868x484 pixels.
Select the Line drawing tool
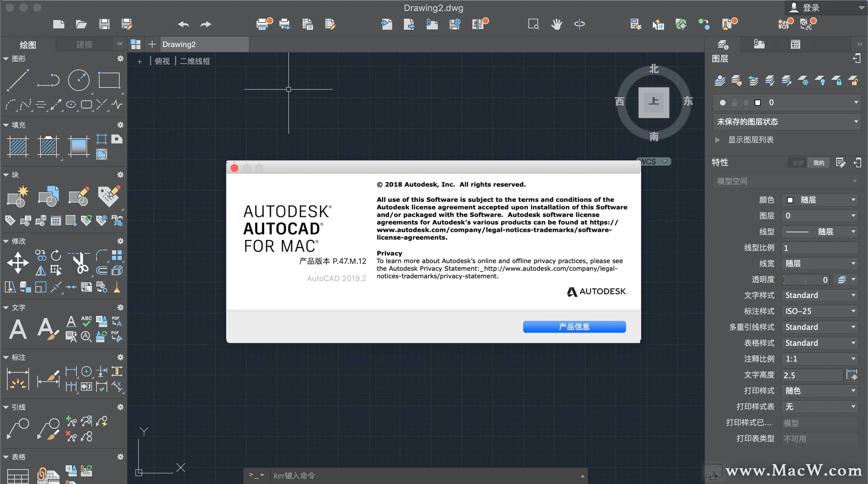pyautogui.click(x=18, y=80)
